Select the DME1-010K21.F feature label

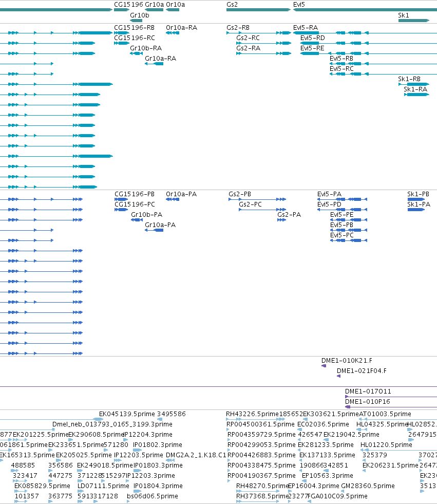pos(347,361)
